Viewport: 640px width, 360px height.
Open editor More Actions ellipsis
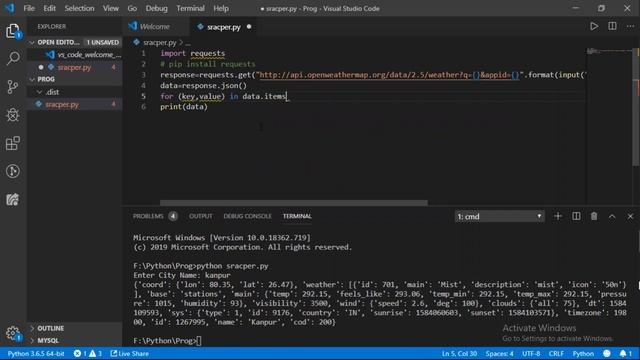coord(630,27)
